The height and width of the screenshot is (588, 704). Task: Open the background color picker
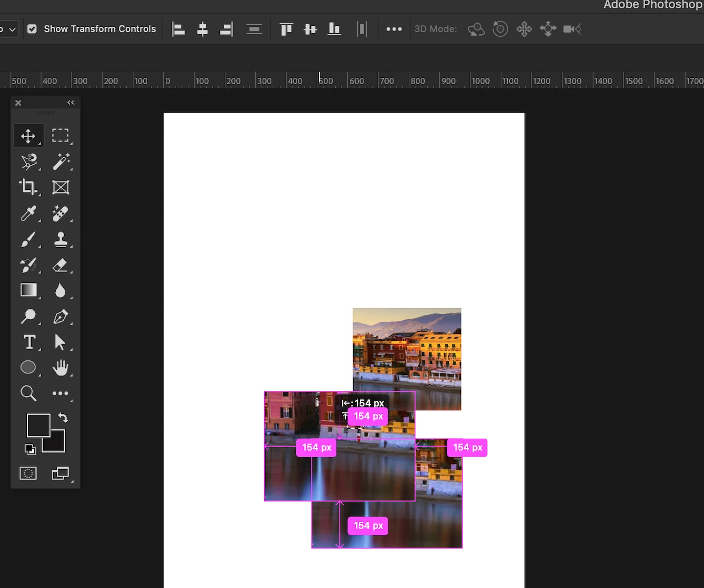pos(58,445)
